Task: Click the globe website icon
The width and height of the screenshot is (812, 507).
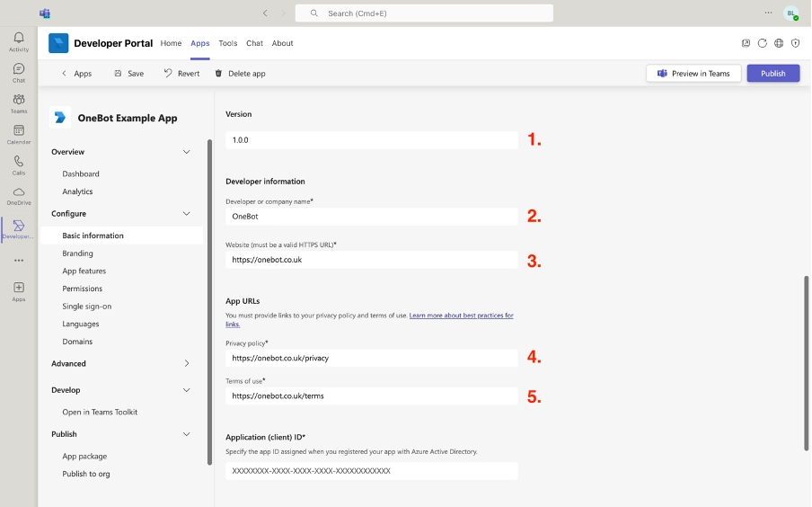Action: click(x=779, y=43)
